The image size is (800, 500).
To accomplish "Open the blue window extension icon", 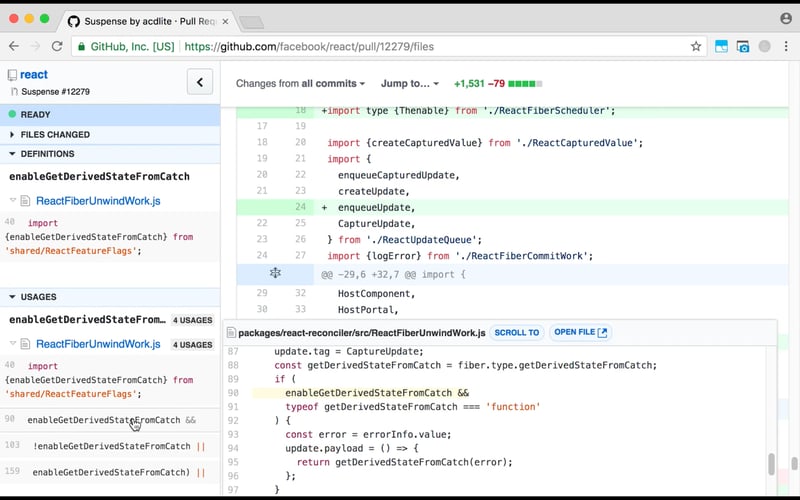I will [721, 46].
